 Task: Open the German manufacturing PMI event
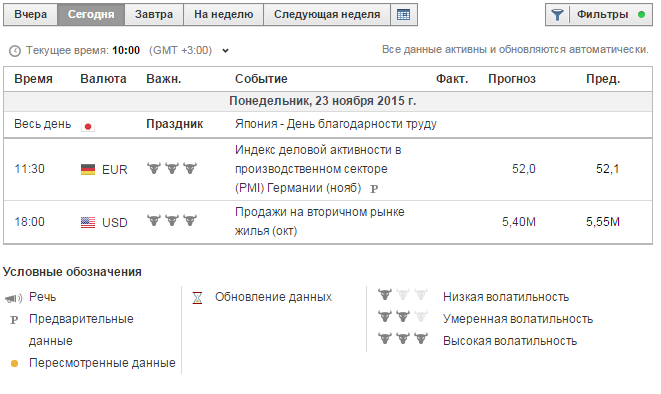318,169
